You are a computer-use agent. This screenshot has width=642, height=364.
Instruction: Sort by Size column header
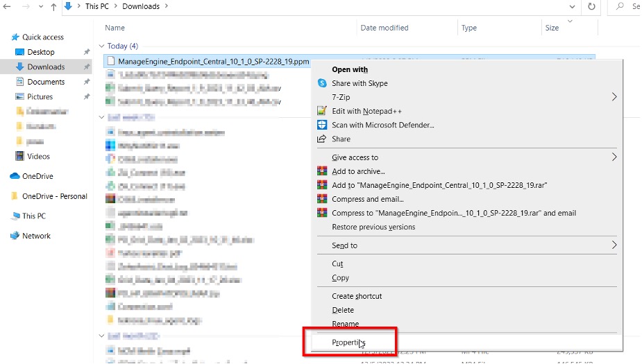[x=552, y=28]
